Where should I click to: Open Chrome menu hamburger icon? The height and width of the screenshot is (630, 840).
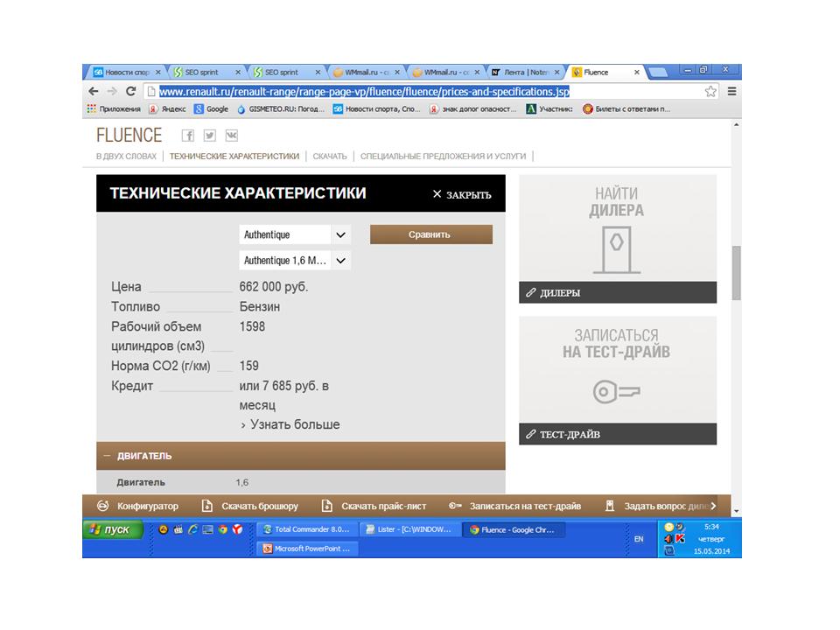coord(731,92)
